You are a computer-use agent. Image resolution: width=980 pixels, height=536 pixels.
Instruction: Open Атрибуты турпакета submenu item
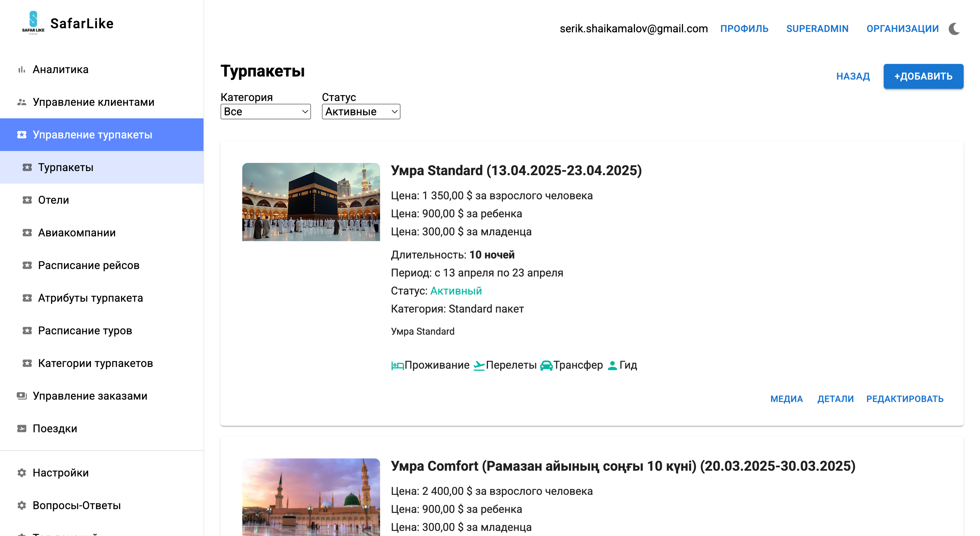tap(102, 298)
